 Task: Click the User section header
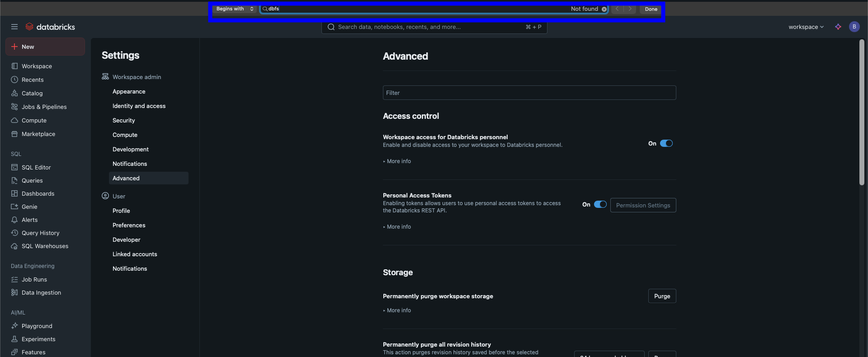coord(113,196)
